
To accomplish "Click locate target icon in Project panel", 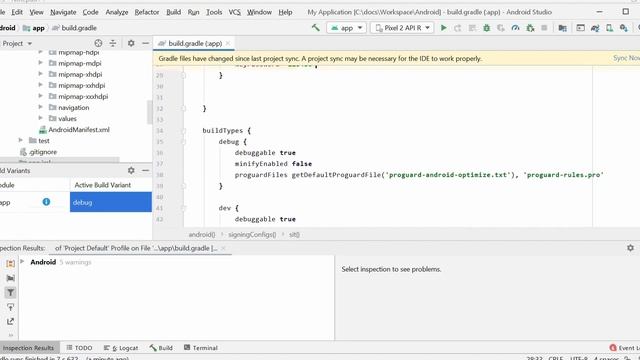I will pyautogui.click(x=98, y=43).
